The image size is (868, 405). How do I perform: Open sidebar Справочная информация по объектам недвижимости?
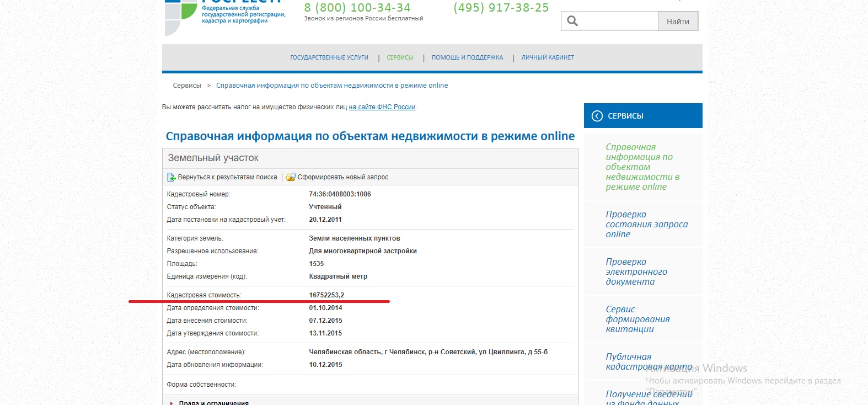coord(642,167)
